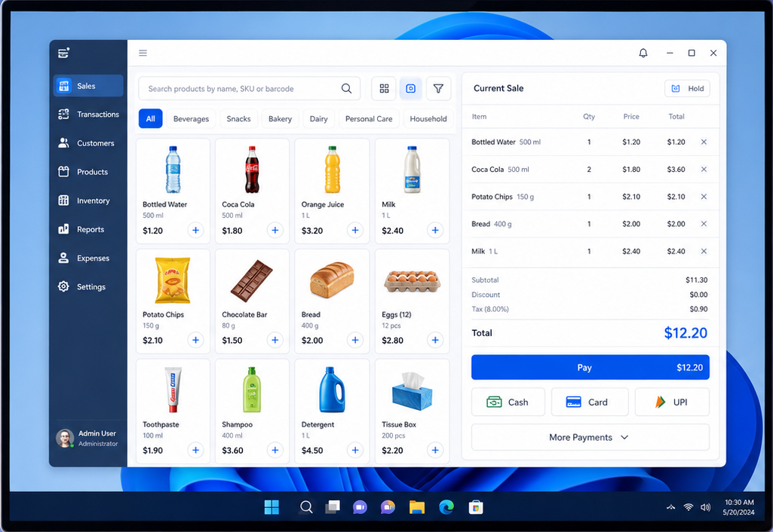
Task: Navigate to Inventory in the sidebar
Action: [x=88, y=200]
